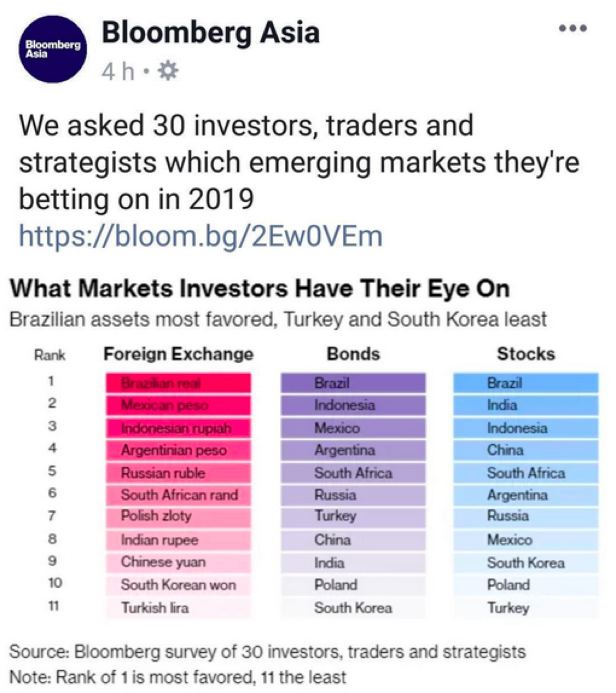Click the Brazilian real pink swatch
This screenshot has height=693, width=616.
click(179, 383)
